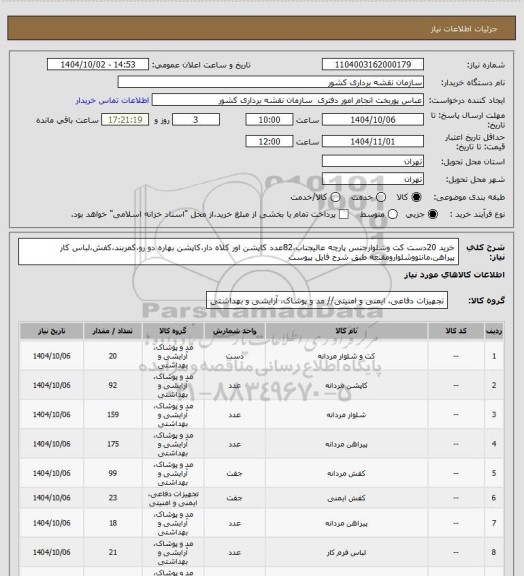Click the remaining days field showing 3
Image resolution: width=524 pixels, height=576 pixels.
click(x=196, y=120)
